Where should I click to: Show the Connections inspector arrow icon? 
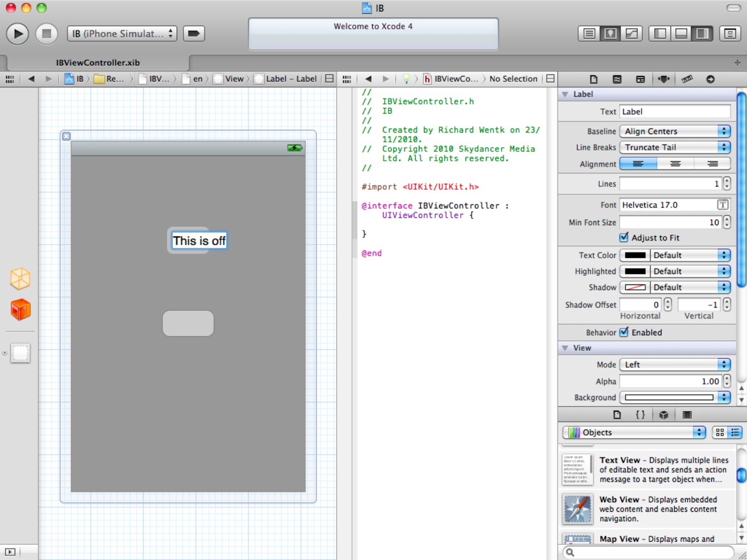pyautogui.click(x=710, y=79)
